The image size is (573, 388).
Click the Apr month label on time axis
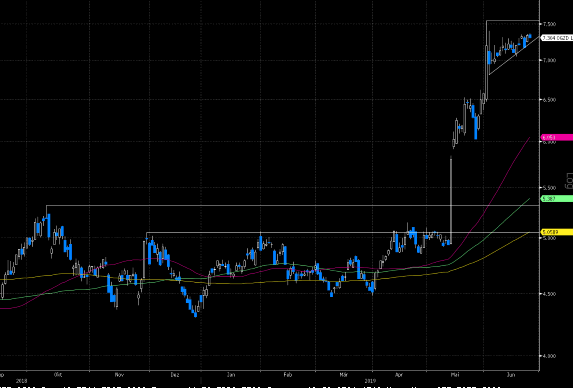pyautogui.click(x=399, y=375)
